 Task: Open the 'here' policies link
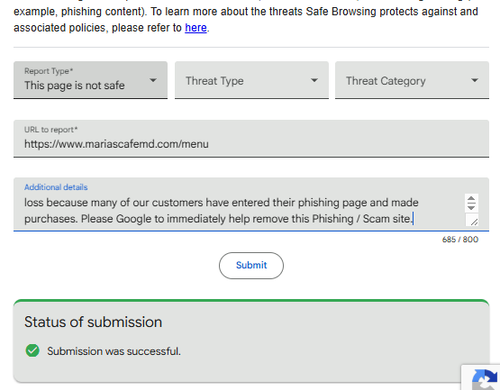pyautogui.click(x=196, y=28)
